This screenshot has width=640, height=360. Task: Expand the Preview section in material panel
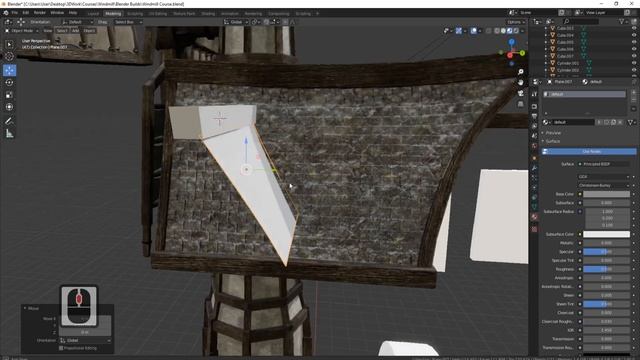pos(553,133)
